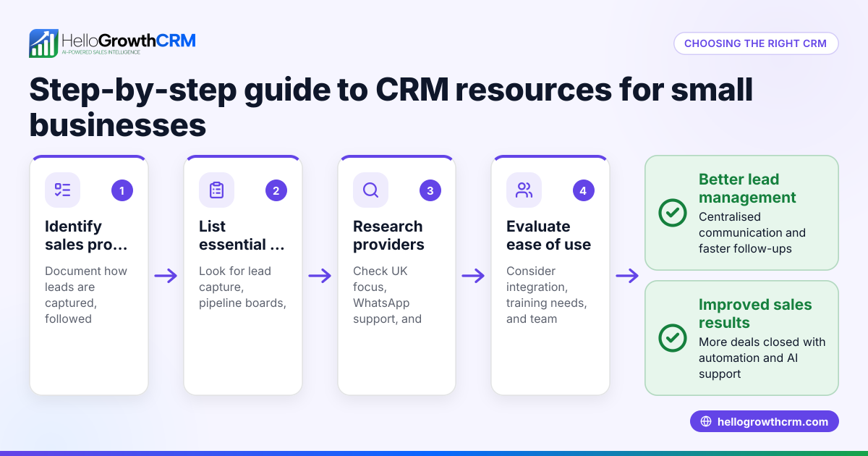This screenshot has width=868, height=456.
Task: Open the hellogrowthcrm.com link
Action: pyautogui.click(x=765, y=422)
